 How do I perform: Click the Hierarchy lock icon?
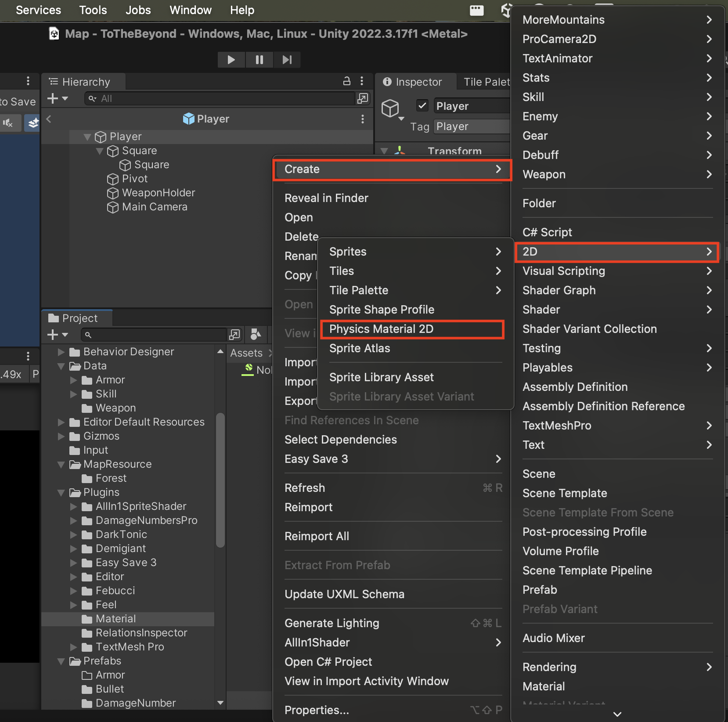347,81
